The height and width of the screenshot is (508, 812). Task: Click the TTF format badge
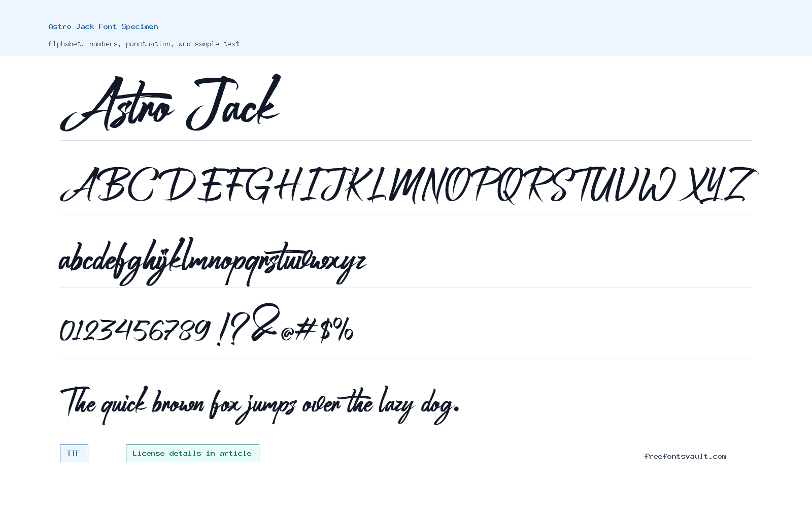tap(74, 453)
